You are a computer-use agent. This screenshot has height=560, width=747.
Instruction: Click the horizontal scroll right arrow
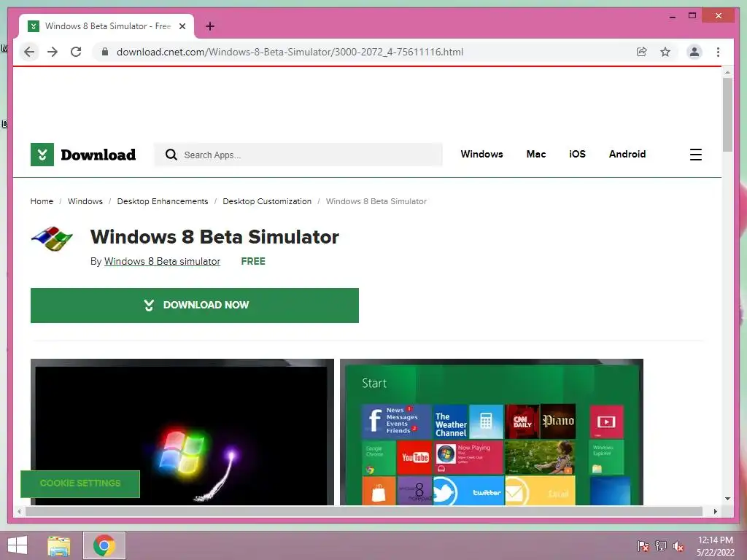(x=715, y=511)
